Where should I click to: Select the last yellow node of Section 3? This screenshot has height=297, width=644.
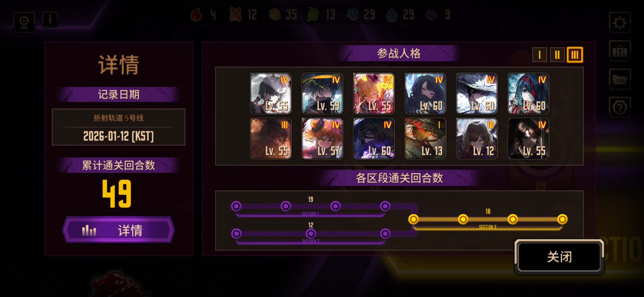pyautogui.click(x=562, y=219)
